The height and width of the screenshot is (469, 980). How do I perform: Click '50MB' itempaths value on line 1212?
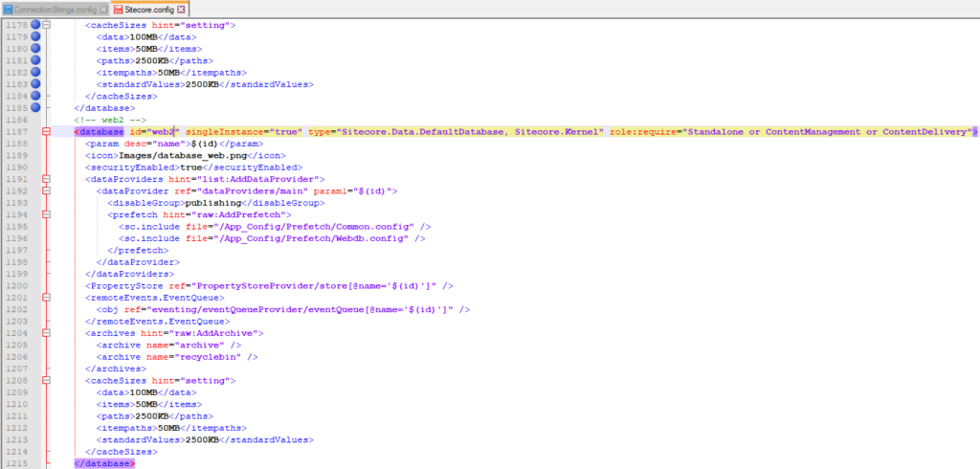(168, 429)
